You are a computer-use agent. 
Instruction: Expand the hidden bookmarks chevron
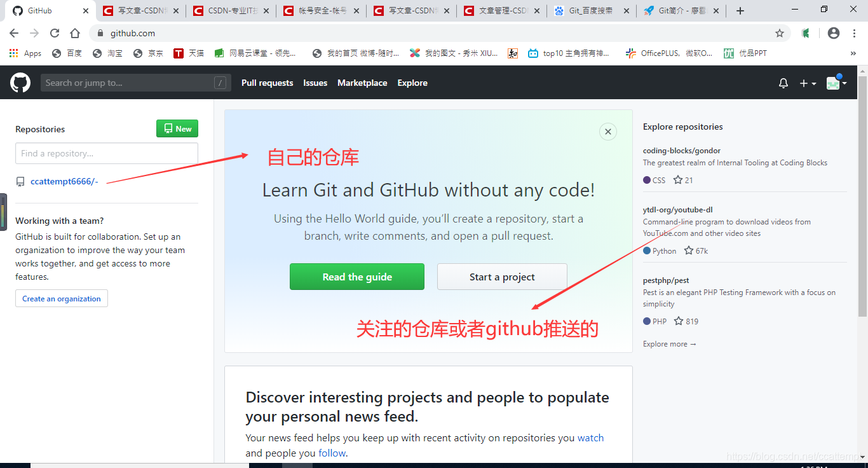[x=853, y=53]
